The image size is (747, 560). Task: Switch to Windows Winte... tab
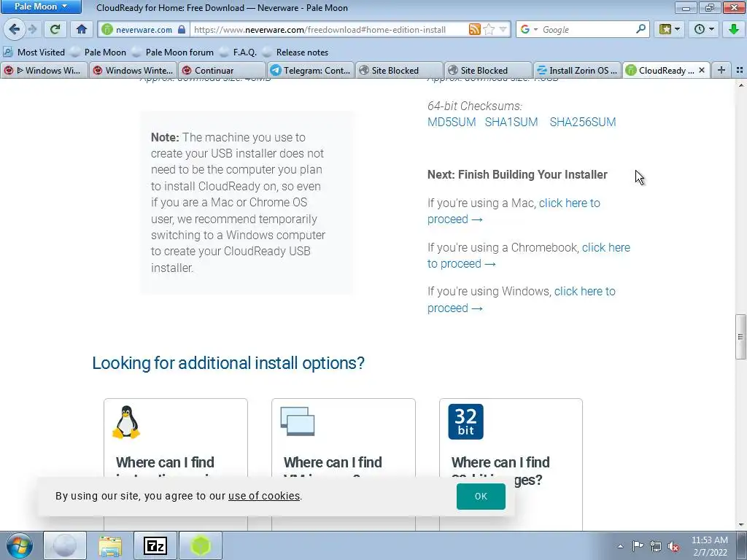click(x=133, y=70)
